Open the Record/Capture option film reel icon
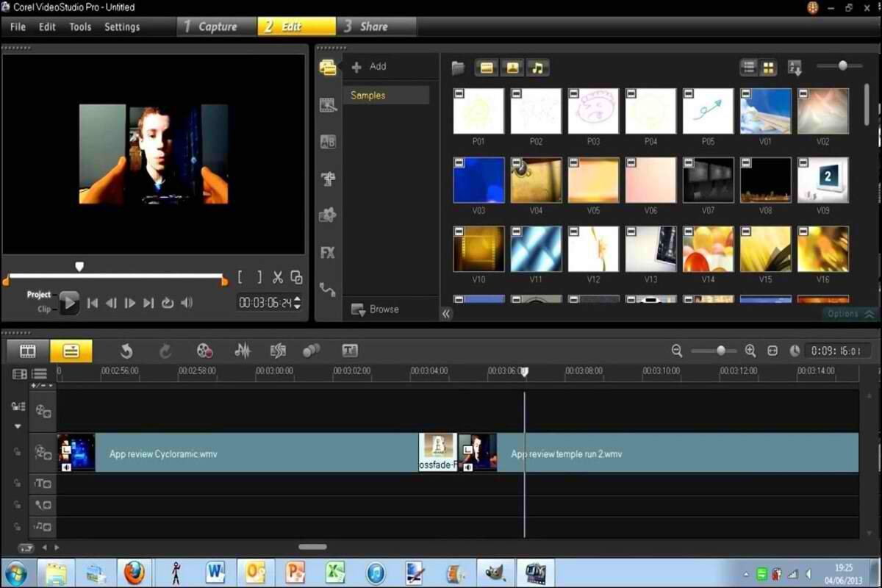This screenshot has height=588, width=882. point(205,351)
